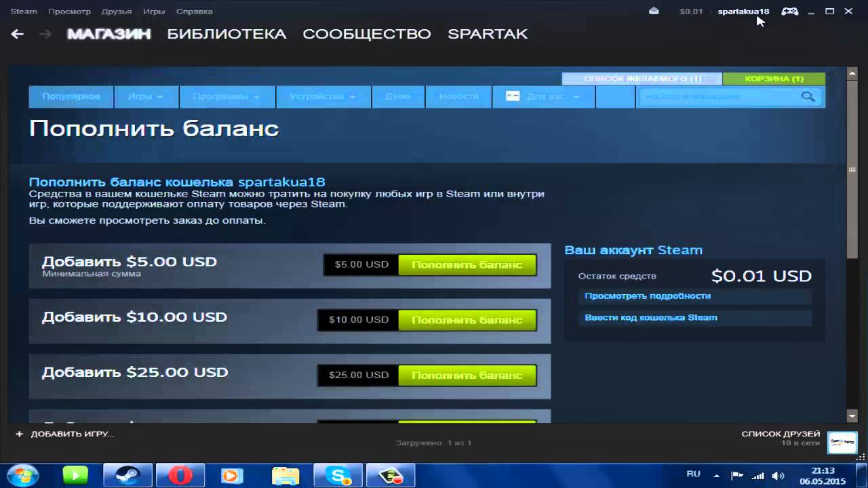Click the Ваш аккаунт Steam heading

(633, 250)
